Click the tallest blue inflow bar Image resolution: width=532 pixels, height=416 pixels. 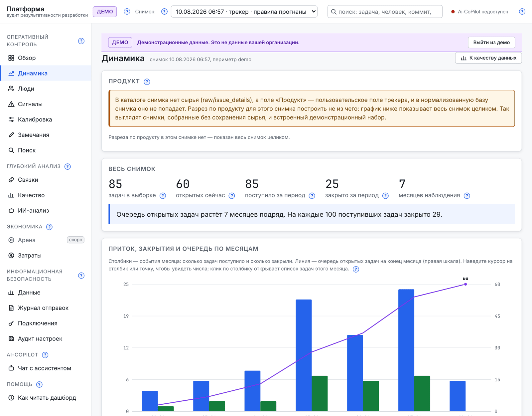pos(406,350)
